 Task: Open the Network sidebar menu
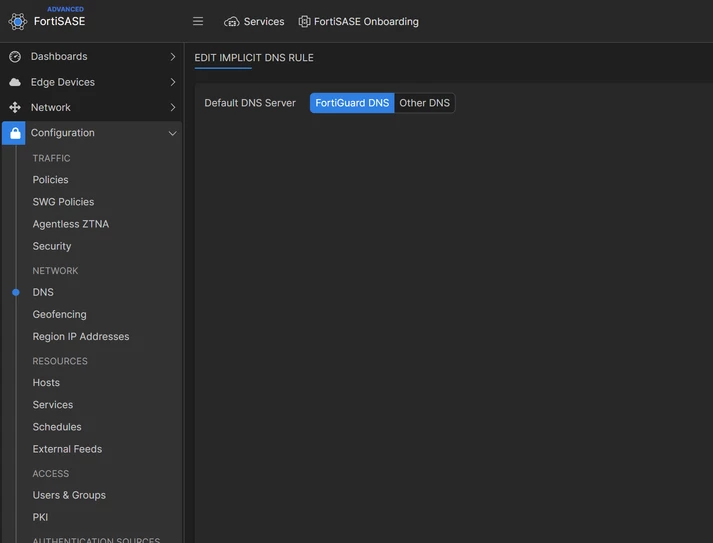click(92, 107)
